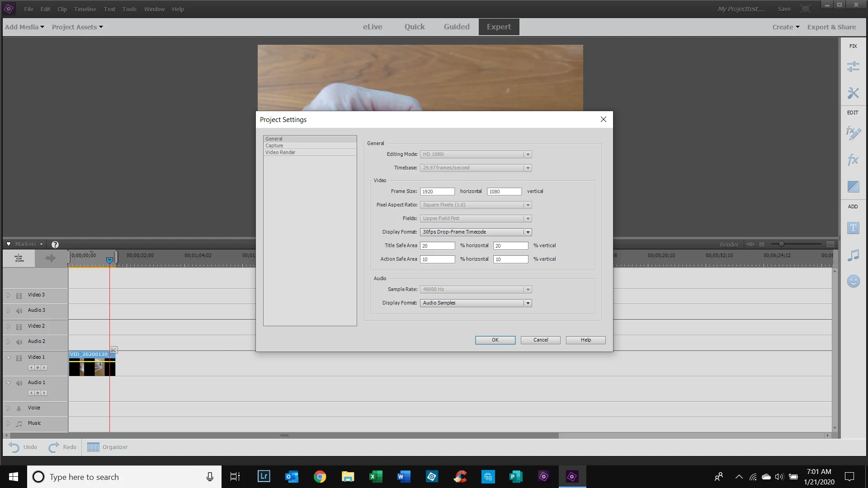Image resolution: width=868 pixels, height=488 pixels.
Task: Click the timeline zoom slider handle
Action: pos(781,244)
